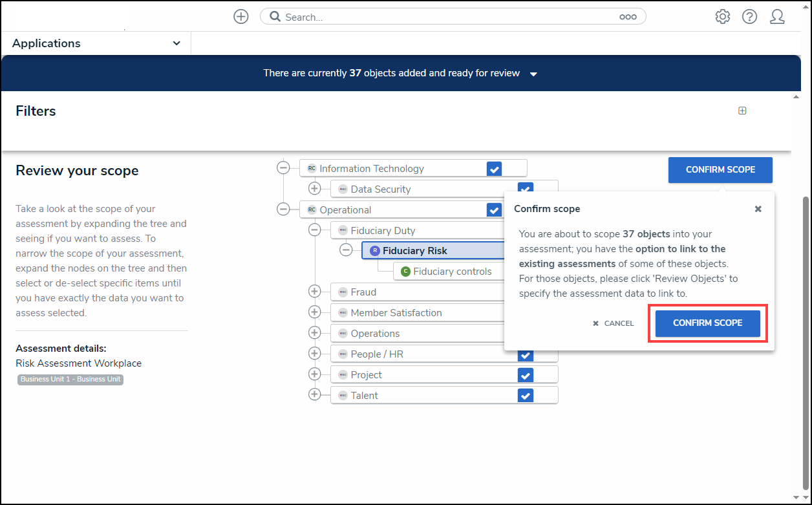Close the Confirm scope popup
Image resolution: width=812 pixels, height=505 pixels.
pyautogui.click(x=758, y=209)
